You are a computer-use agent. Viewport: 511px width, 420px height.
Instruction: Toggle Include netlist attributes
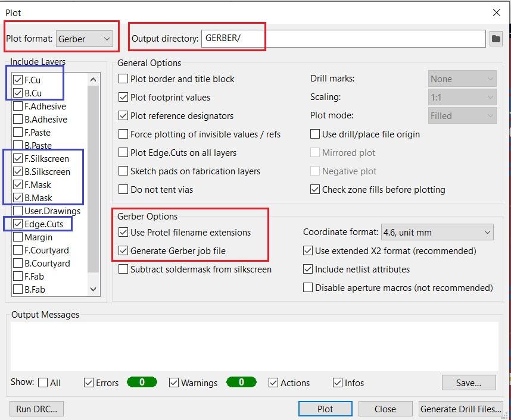(308, 269)
